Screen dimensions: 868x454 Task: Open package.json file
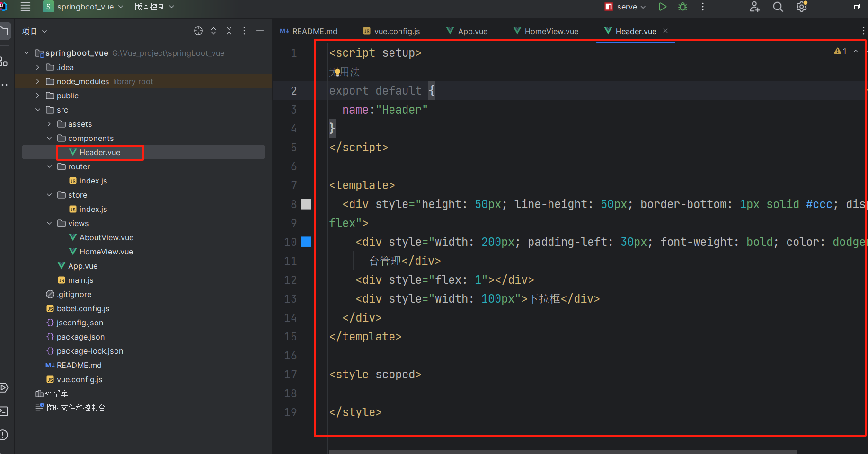76,337
